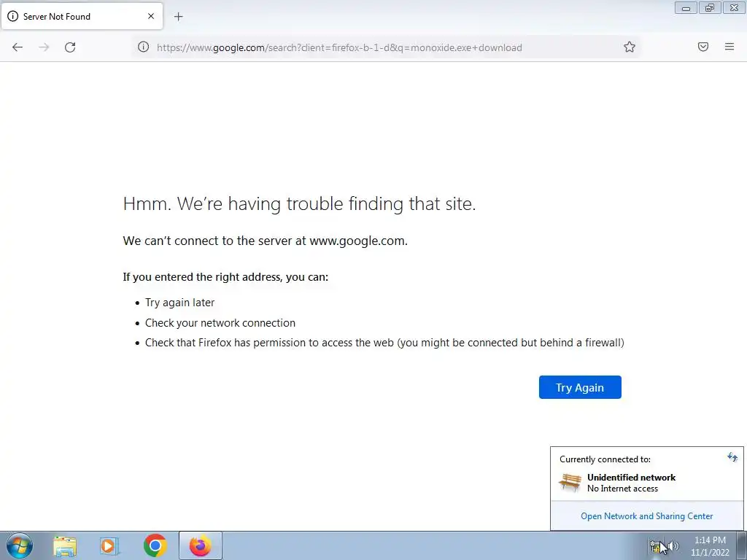
Task: Close the Server Not Found tab
Action: click(151, 16)
